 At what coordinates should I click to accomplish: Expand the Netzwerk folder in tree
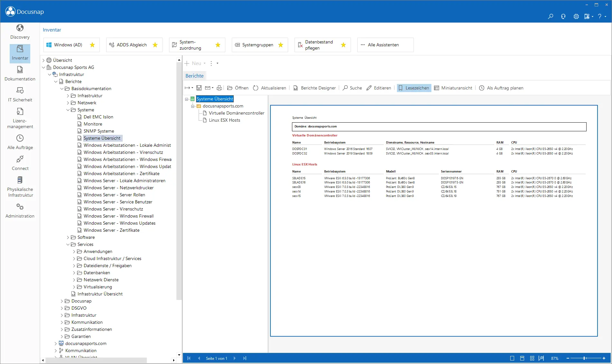click(68, 103)
